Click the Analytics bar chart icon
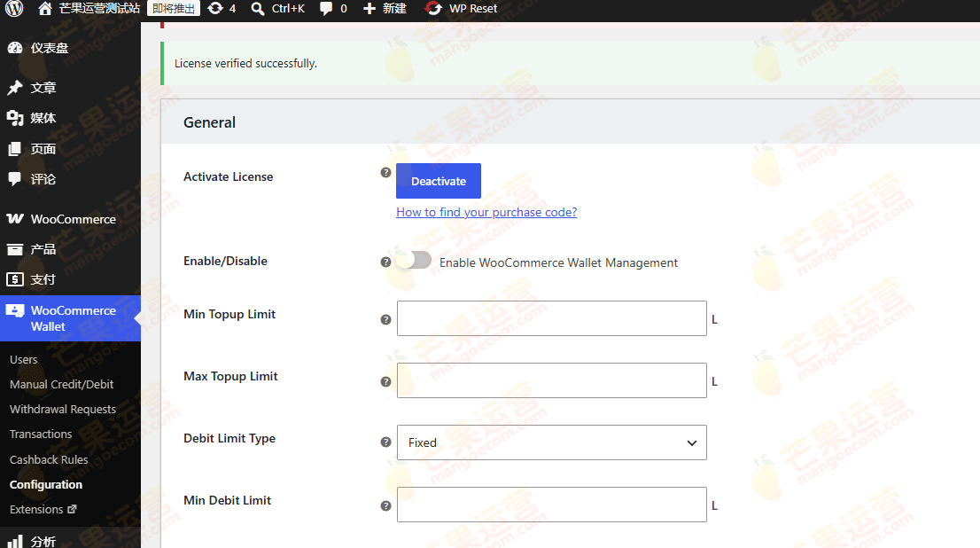This screenshot has height=548, width=980. 15,542
